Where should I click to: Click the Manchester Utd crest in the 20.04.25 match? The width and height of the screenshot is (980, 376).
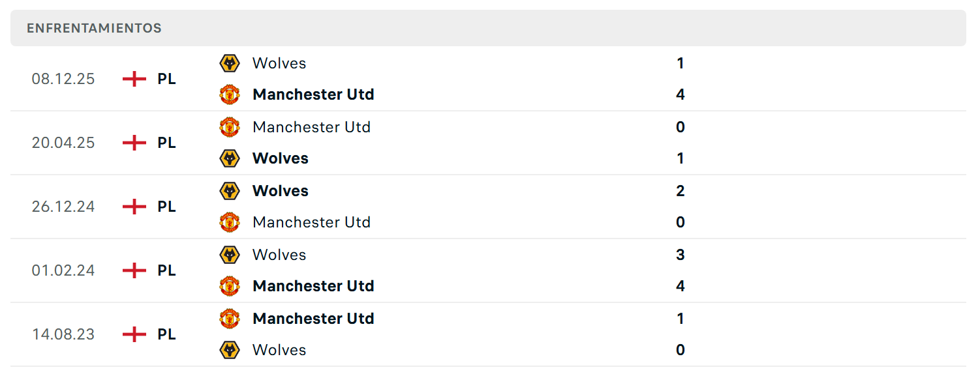(x=230, y=127)
